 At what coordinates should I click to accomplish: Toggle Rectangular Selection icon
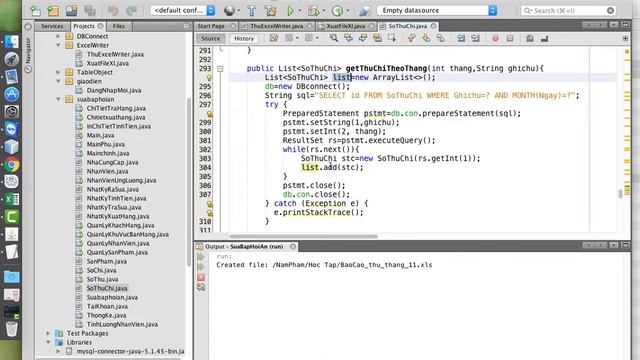392,38
